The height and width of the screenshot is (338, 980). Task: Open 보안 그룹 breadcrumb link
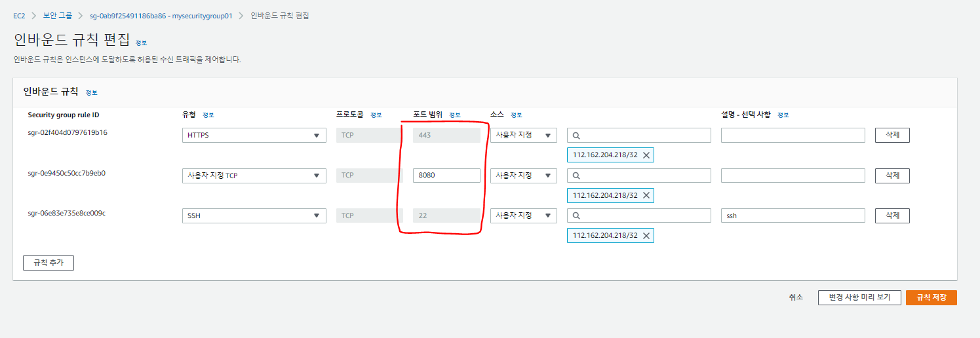coord(58,15)
